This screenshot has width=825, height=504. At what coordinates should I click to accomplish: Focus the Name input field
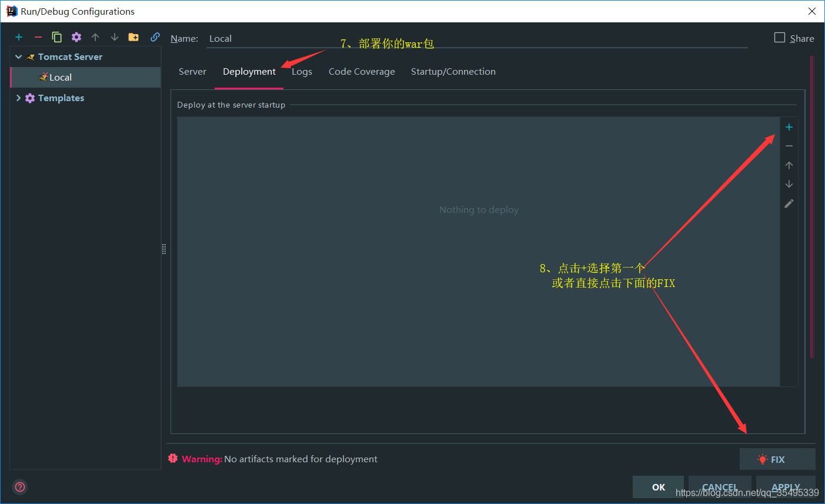point(477,39)
